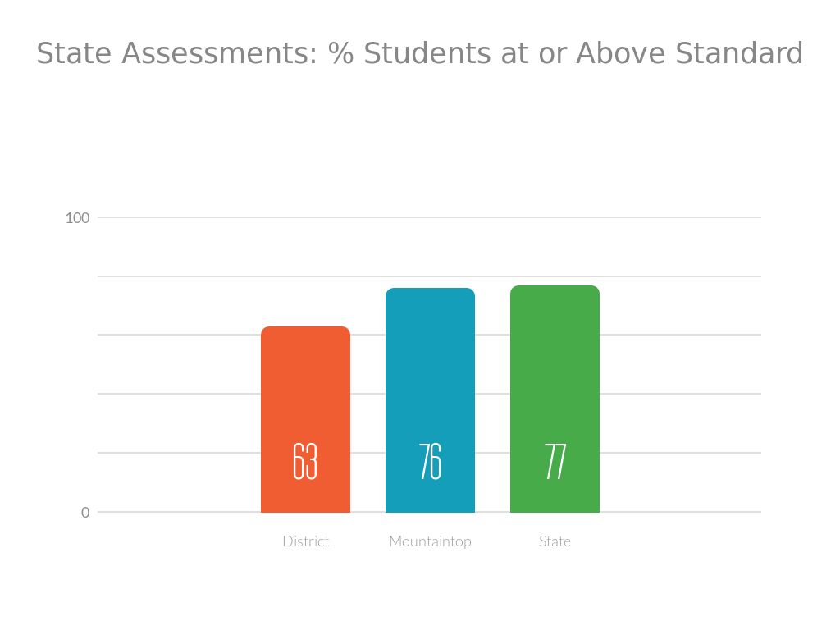Click the percent sign in the title
The image size is (840, 630).
[x=340, y=53]
